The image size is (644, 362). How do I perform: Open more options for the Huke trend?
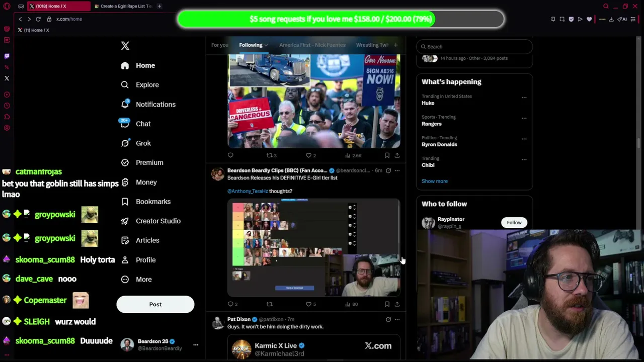coord(524,97)
